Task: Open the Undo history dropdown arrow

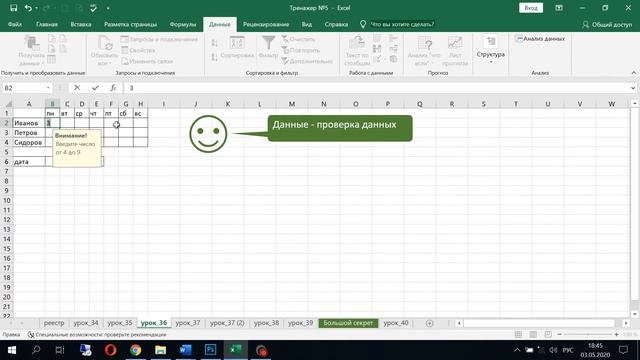Action: [36, 8]
